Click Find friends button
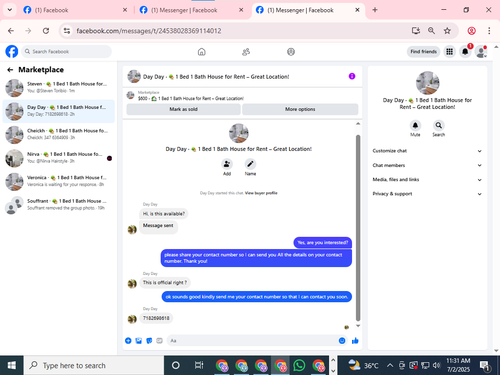 pos(423,52)
